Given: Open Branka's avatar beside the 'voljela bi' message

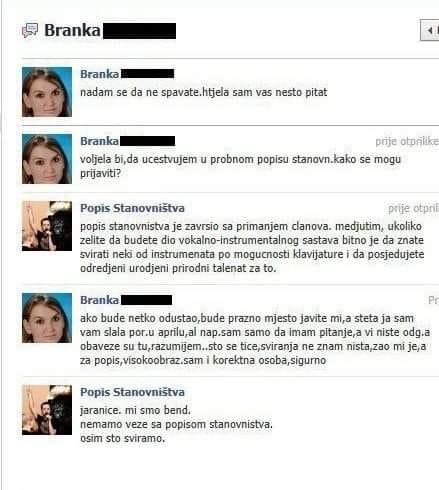Looking at the screenshot, I should [x=47, y=159].
